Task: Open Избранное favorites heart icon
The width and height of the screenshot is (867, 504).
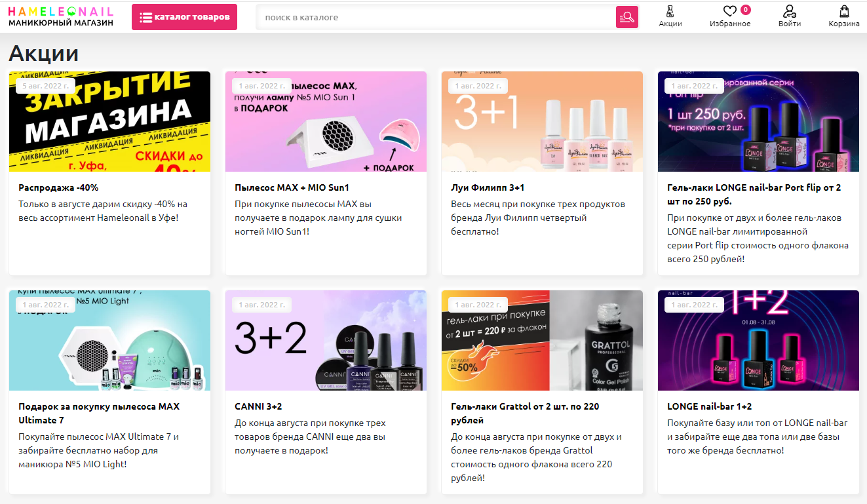Action: [729, 12]
